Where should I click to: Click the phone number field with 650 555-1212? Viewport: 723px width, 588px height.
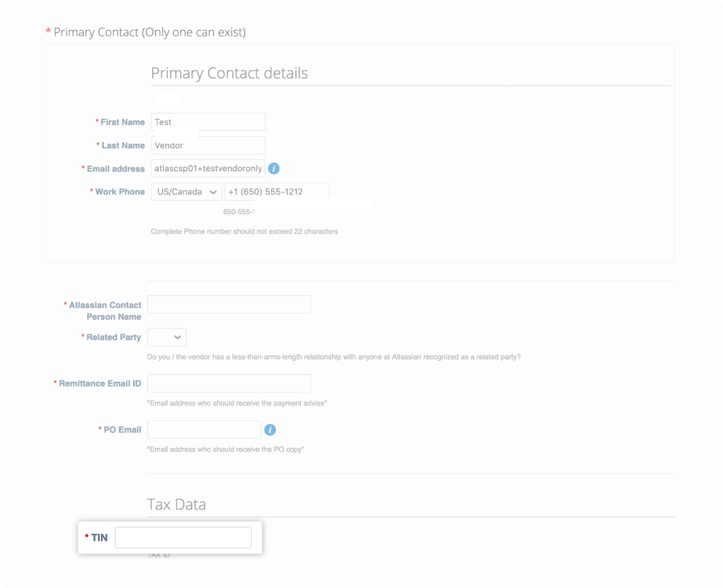(277, 192)
